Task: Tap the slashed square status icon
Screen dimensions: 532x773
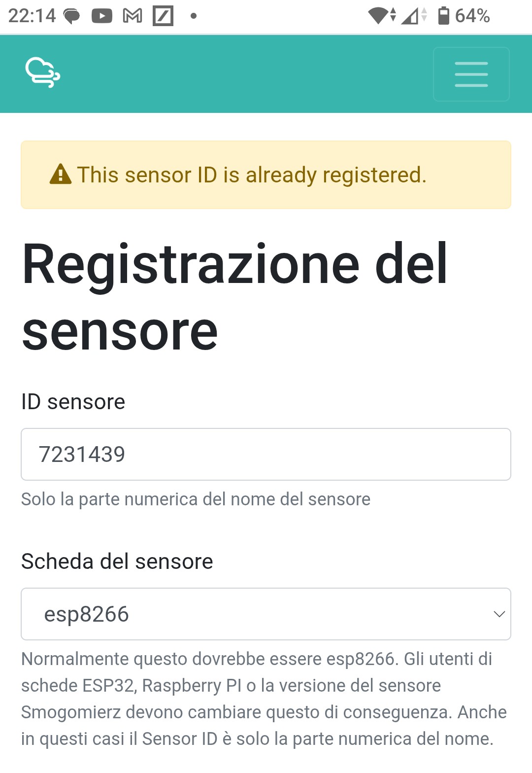Action: 163,16
